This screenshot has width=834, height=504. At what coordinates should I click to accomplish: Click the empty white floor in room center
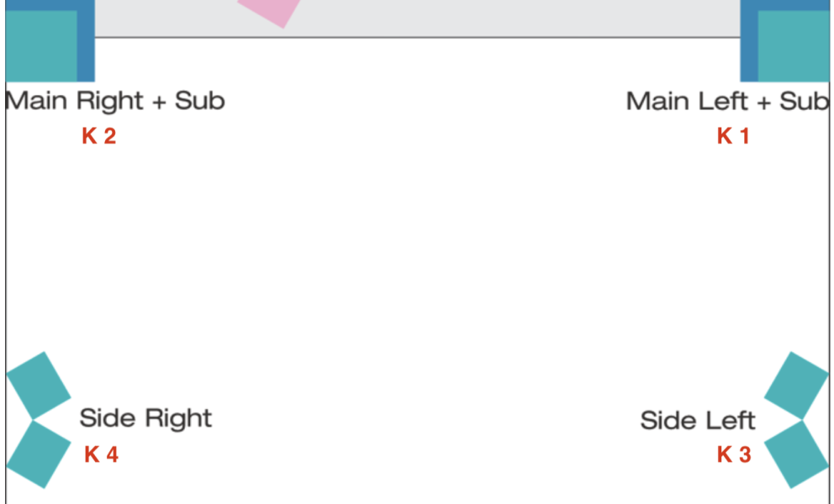[417, 252]
